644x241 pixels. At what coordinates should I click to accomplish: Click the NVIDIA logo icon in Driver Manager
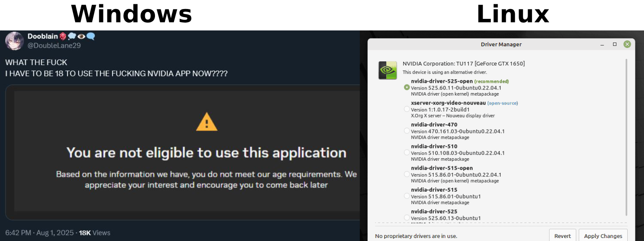[388, 70]
